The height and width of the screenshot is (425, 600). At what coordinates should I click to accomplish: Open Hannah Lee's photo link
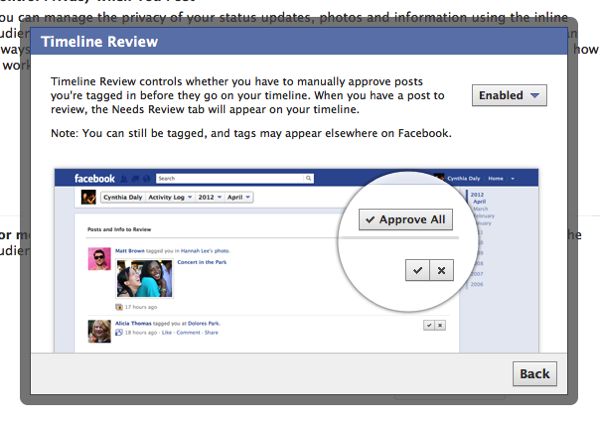[x=205, y=251]
